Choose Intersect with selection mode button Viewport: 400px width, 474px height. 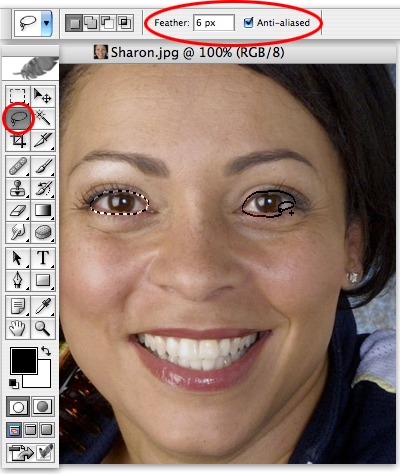[x=125, y=23]
